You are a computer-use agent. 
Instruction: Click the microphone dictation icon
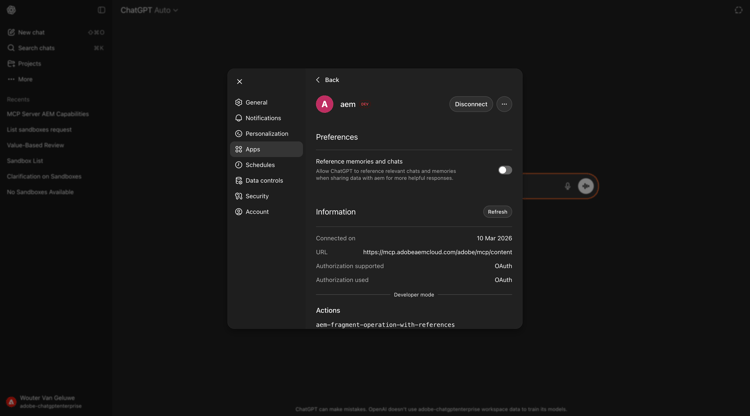(567, 186)
